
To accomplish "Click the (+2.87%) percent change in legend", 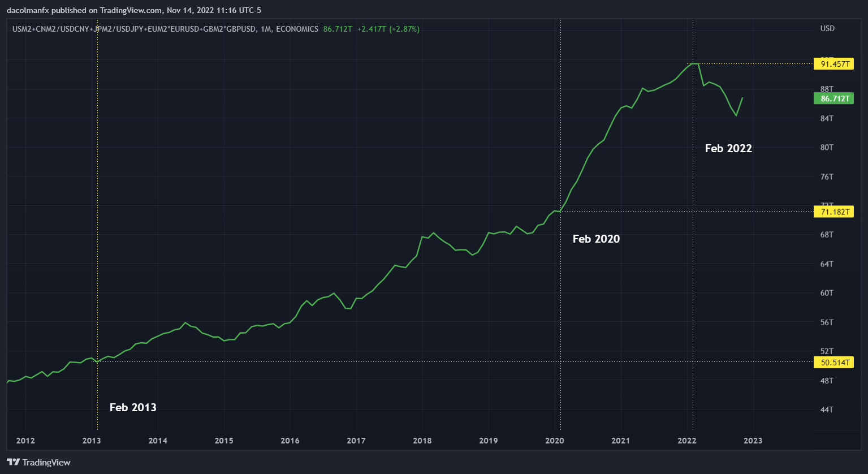I will [x=404, y=29].
